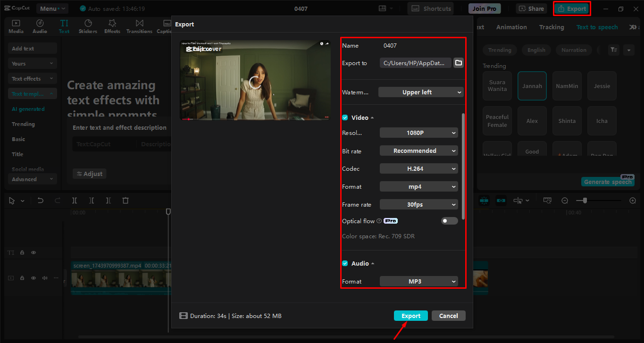
Task: Click the Join Pro button
Action: [485, 8]
